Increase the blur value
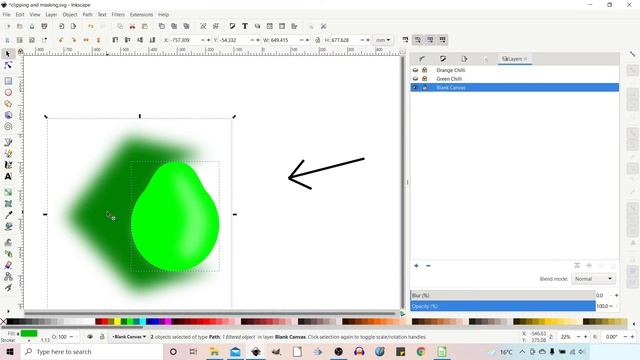The height and width of the screenshot is (360, 640). [616, 295]
